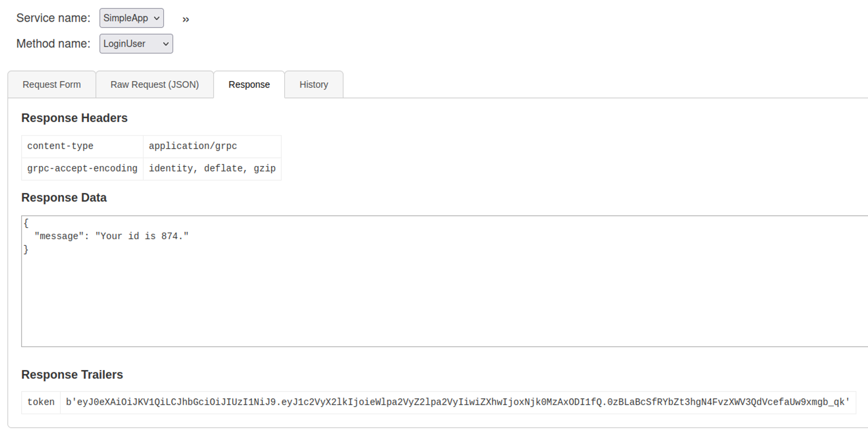Click the grpc-accept-encoding header cell
The image size is (868, 437).
[82, 169]
